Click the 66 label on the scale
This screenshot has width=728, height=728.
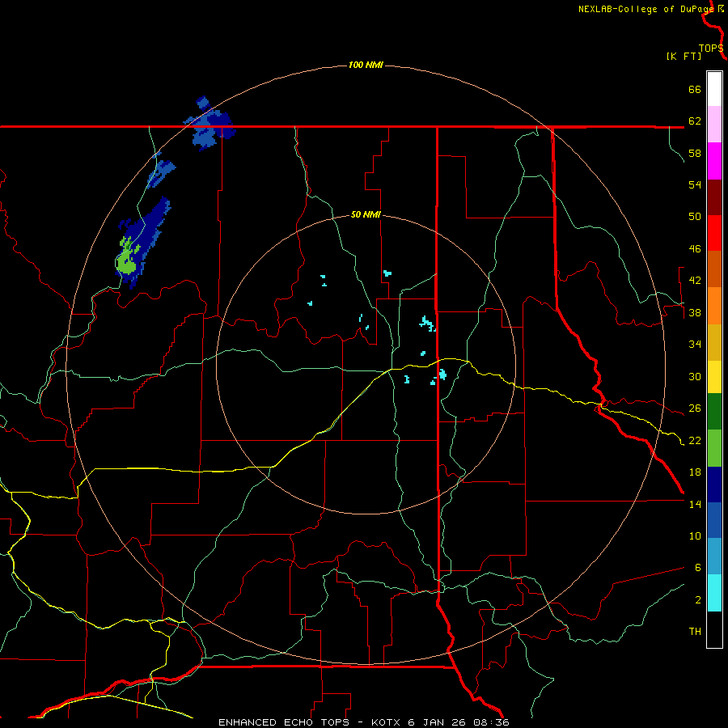click(x=695, y=89)
